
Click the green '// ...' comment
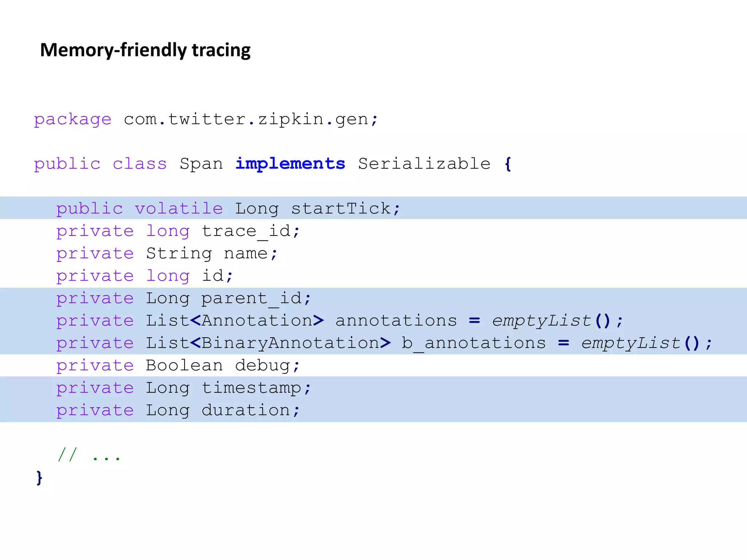[89, 455]
